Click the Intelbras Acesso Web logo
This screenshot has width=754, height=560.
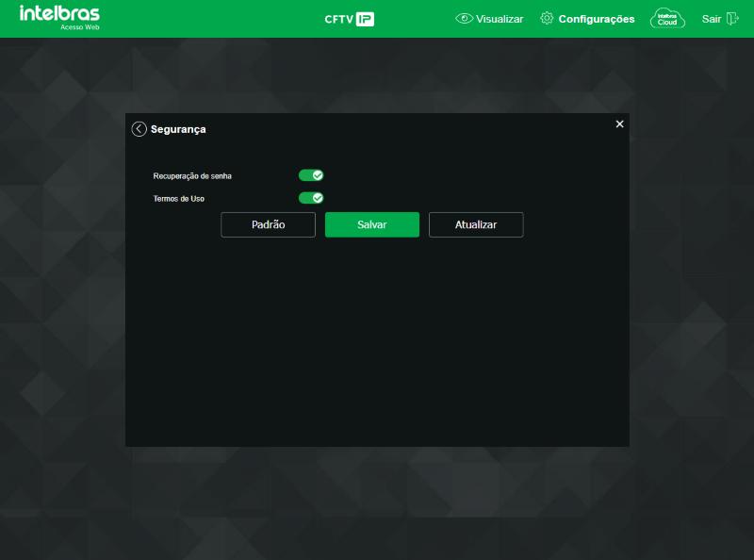tap(59, 17)
